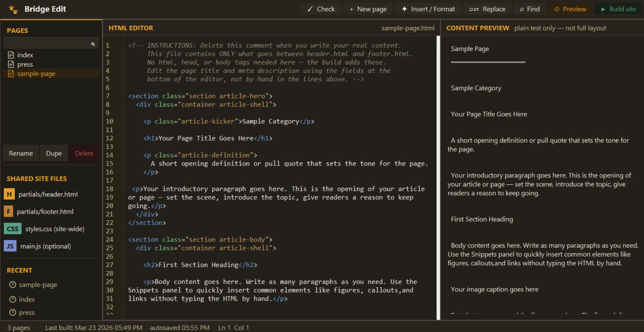The width and height of the screenshot is (644, 332).
Task: Click the page icon beside index
Action: [11, 54]
